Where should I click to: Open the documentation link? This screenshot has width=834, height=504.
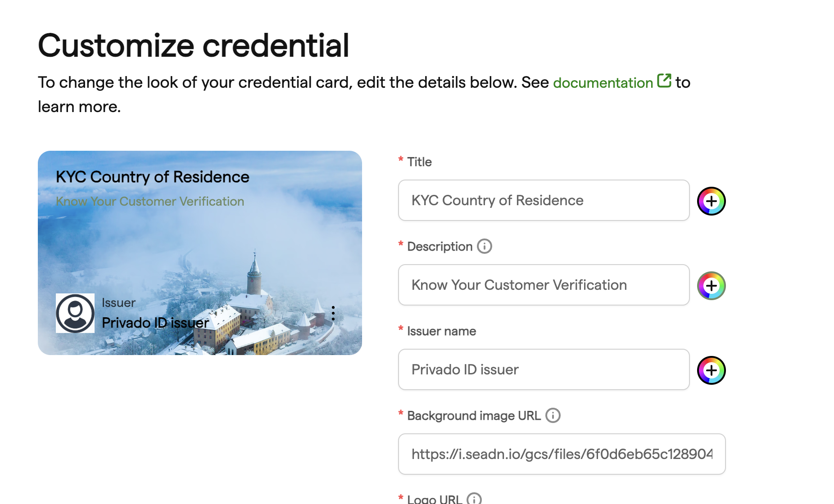603,83
